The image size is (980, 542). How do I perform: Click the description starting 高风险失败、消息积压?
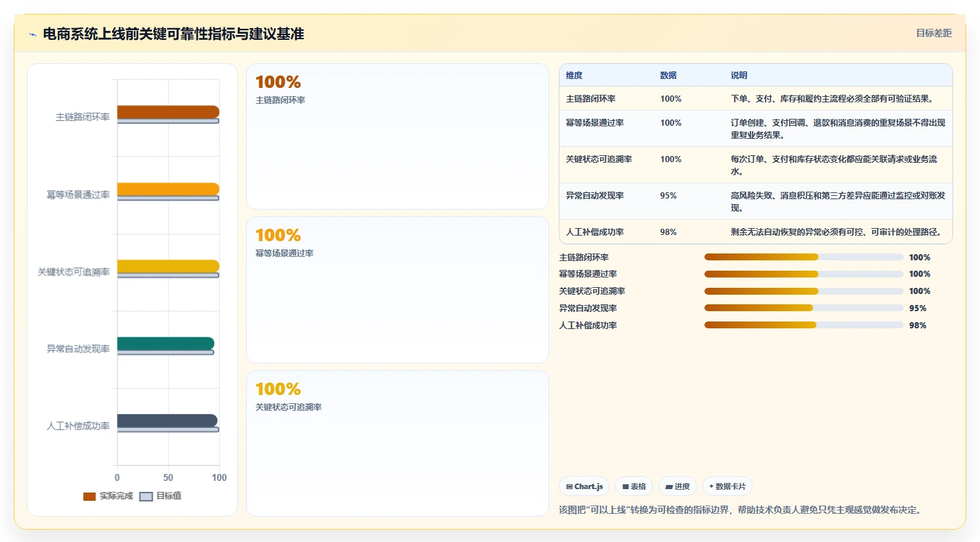[x=838, y=202]
